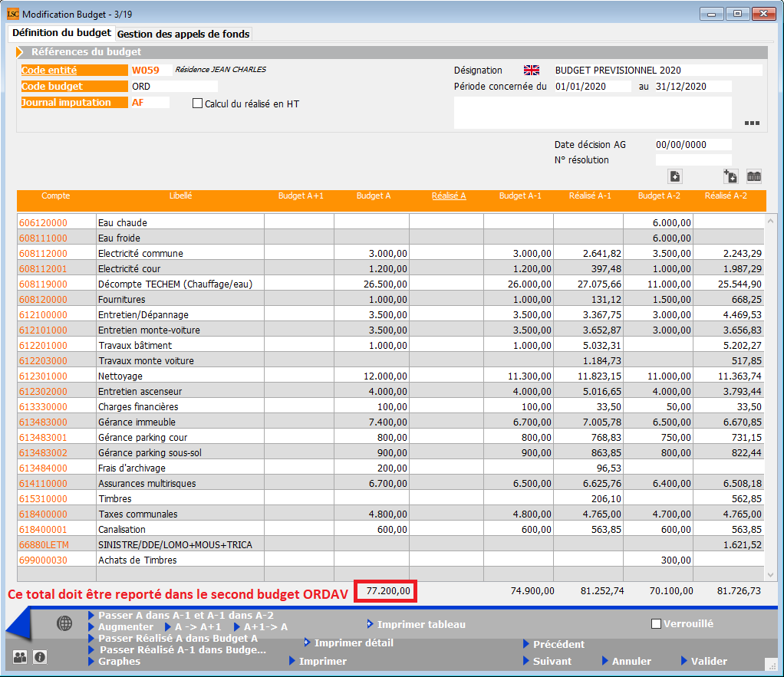The image size is (784, 677).
Task: Click account code 613483000 Gérance immeuble
Action: click(43, 422)
